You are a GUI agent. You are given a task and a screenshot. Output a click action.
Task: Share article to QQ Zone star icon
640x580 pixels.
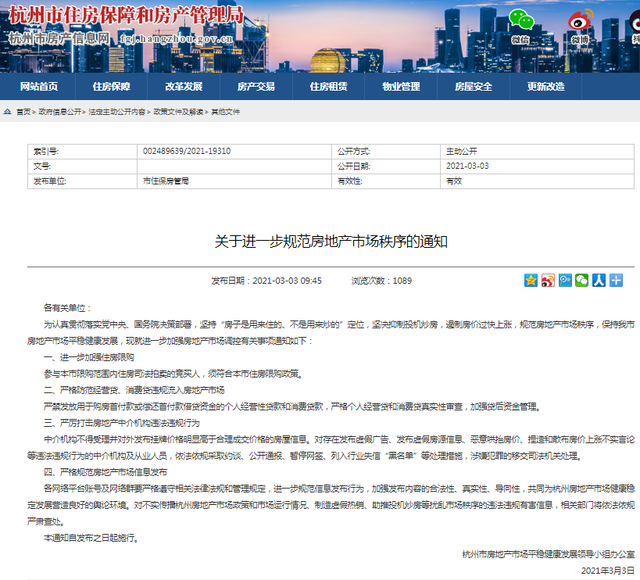click(x=531, y=281)
